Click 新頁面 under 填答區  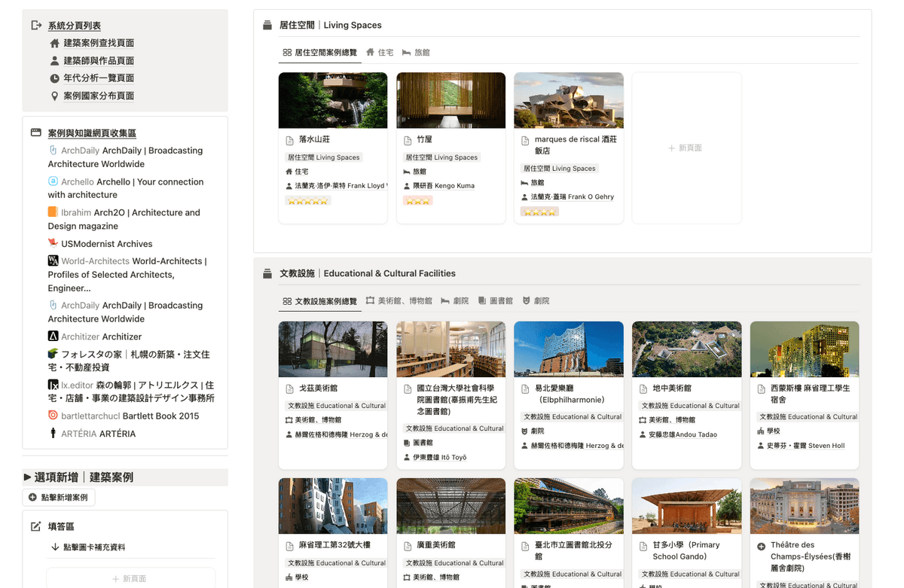pos(130,578)
